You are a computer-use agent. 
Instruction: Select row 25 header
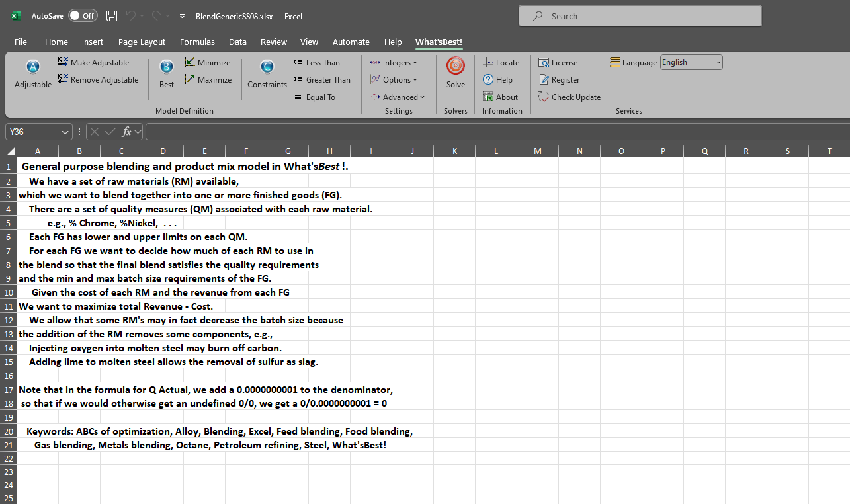(x=9, y=498)
